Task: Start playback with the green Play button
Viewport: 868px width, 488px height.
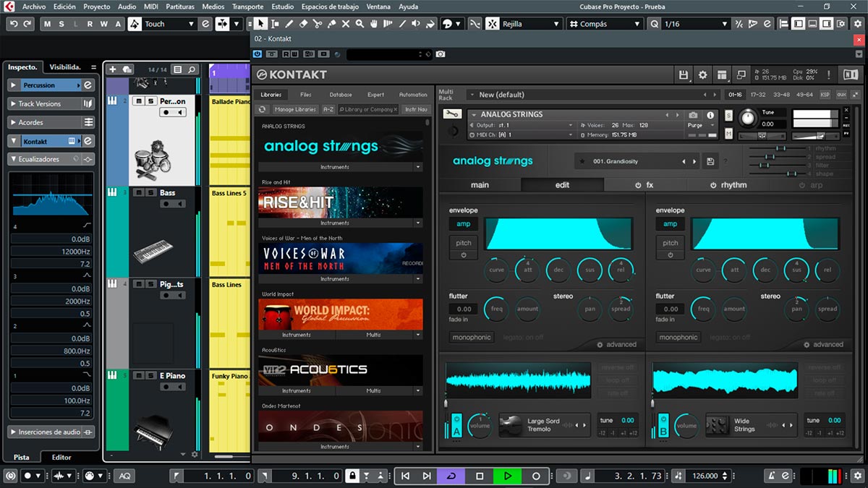Action: [508, 476]
